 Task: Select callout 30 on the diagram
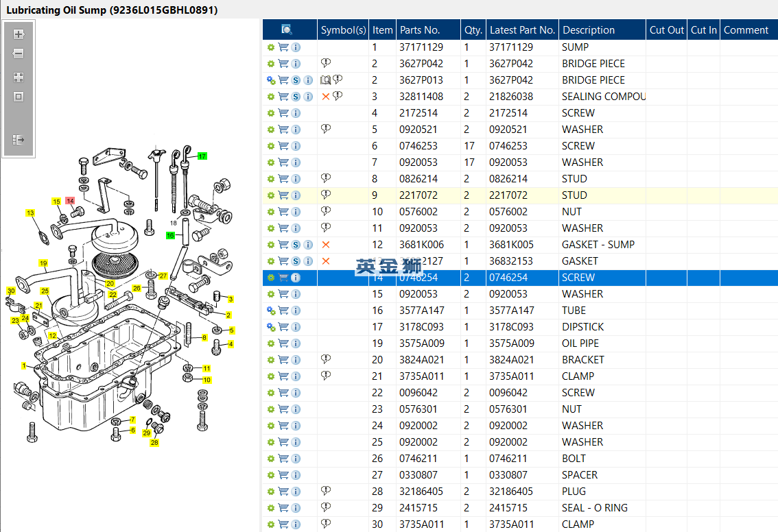(11, 291)
